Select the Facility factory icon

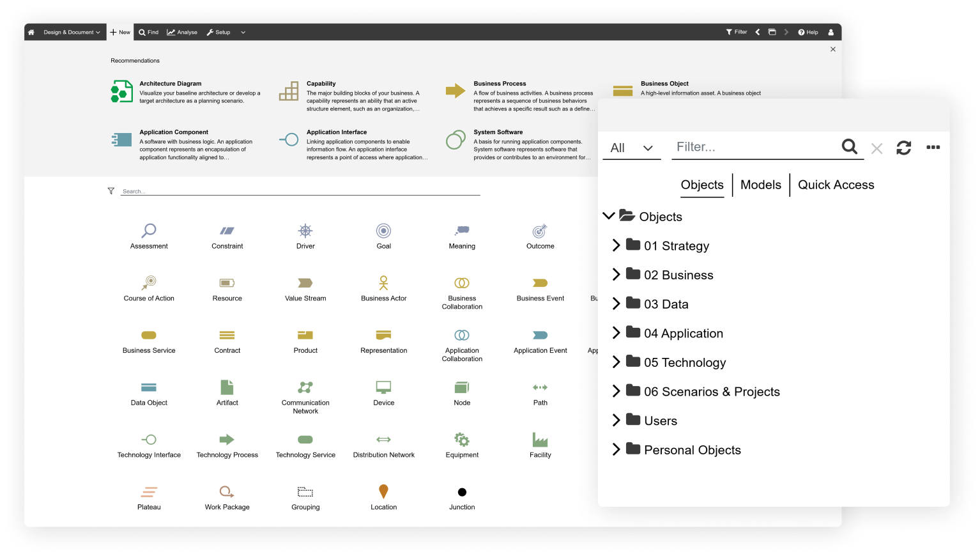tap(540, 440)
